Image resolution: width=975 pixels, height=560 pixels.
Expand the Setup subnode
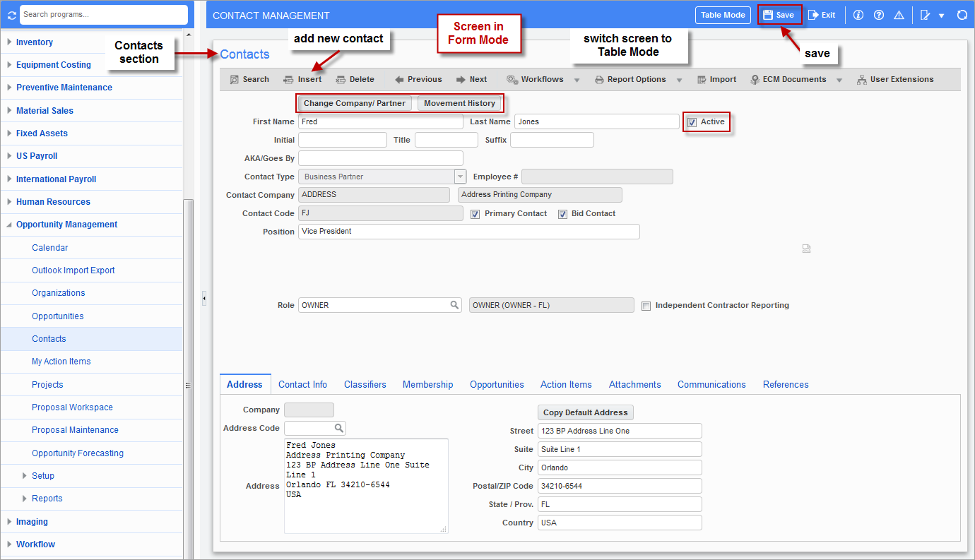click(25, 476)
